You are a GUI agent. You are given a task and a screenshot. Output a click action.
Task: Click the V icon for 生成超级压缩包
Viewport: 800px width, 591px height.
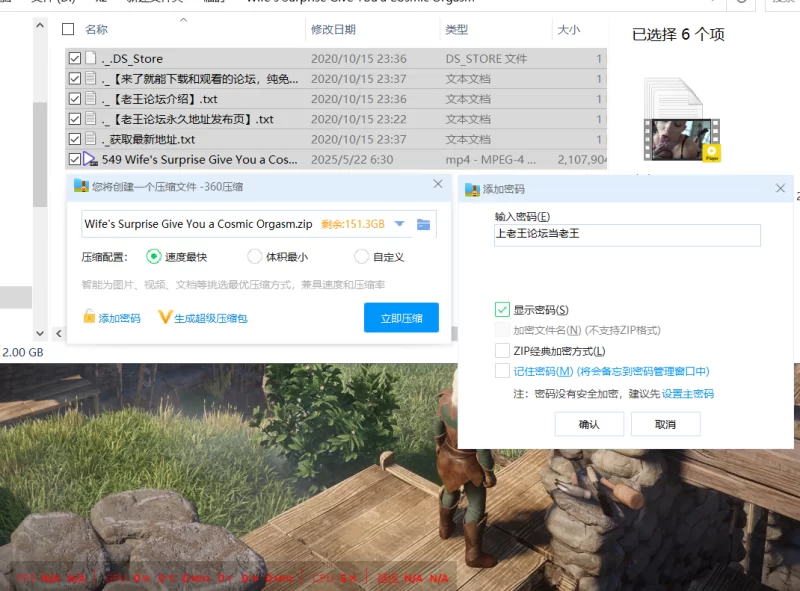click(x=165, y=318)
